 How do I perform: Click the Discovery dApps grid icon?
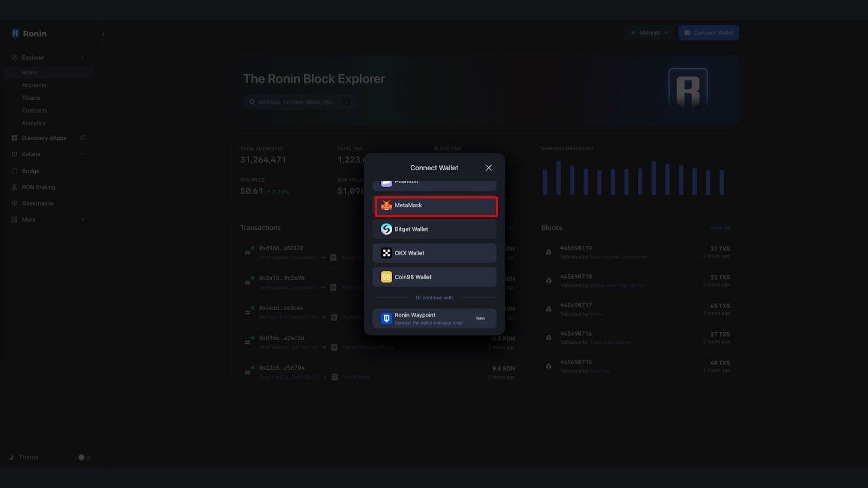(14, 138)
